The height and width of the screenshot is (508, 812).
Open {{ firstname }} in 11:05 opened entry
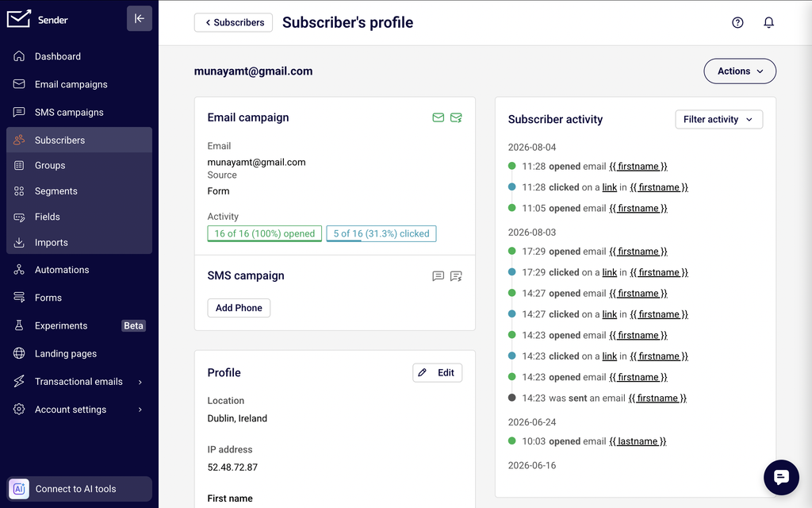638,209
